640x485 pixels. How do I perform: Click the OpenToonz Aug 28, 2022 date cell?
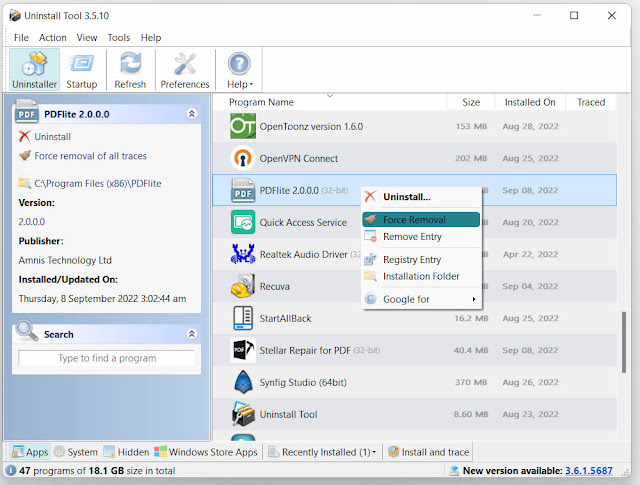[530, 127]
